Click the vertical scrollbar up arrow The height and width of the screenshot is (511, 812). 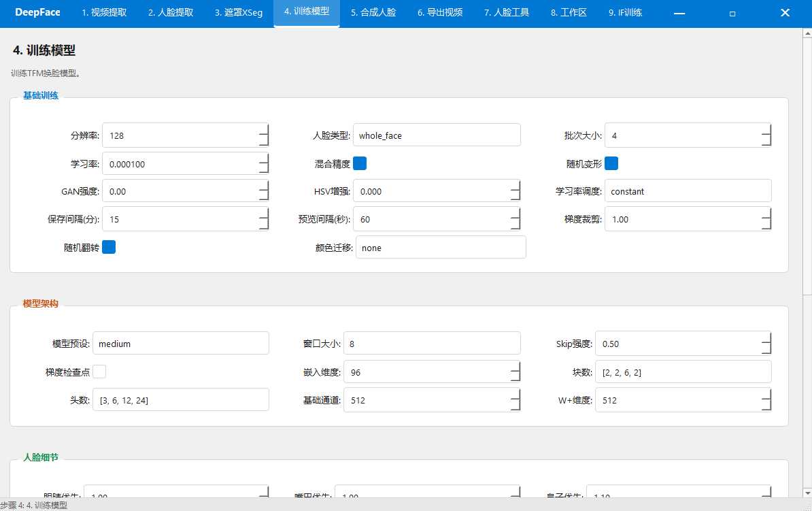[x=807, y=33]
